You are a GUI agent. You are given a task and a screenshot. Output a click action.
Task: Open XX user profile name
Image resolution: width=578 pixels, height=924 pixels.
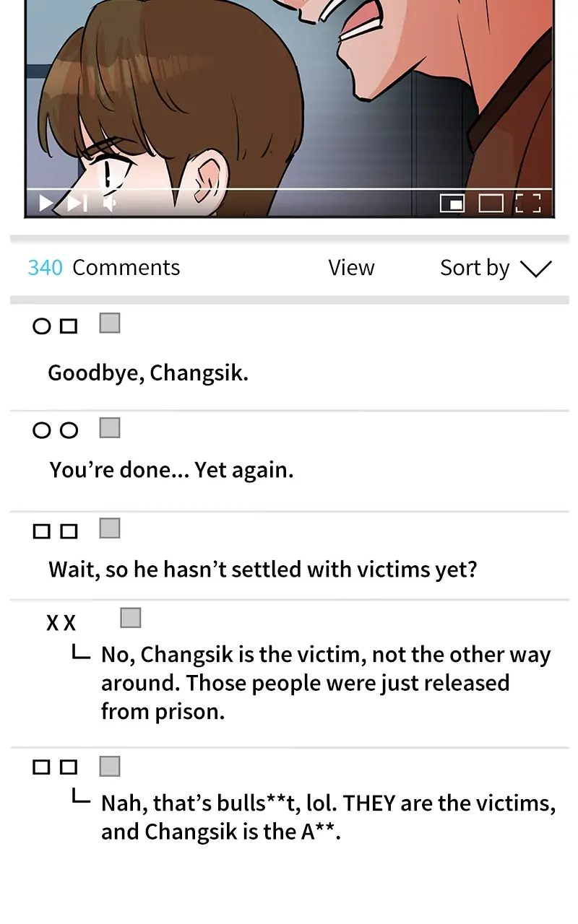tap(61, 623)
